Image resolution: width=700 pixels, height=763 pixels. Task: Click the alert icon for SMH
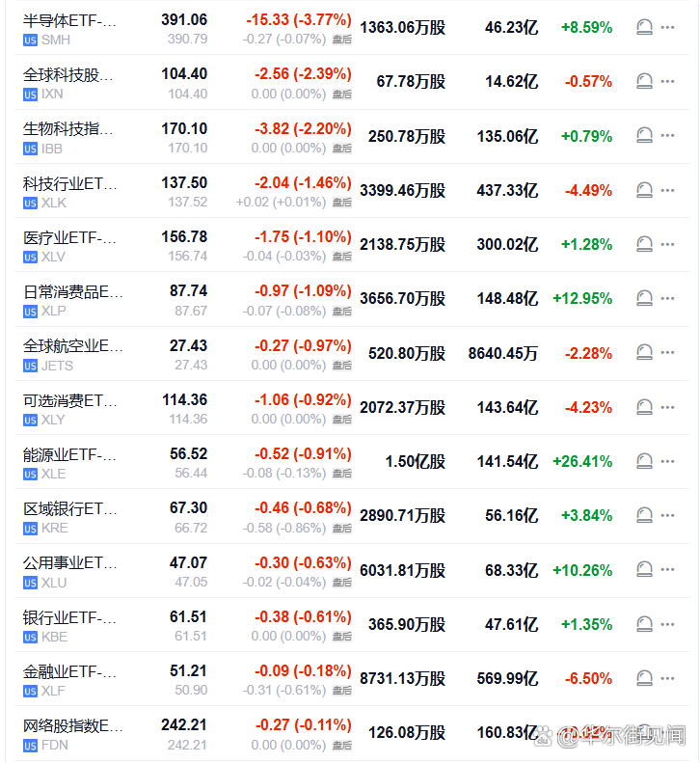tap(644, 27)
